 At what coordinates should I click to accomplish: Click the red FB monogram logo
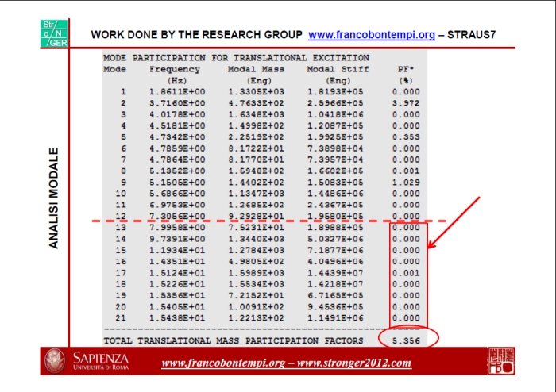click(x=500, y=361)
